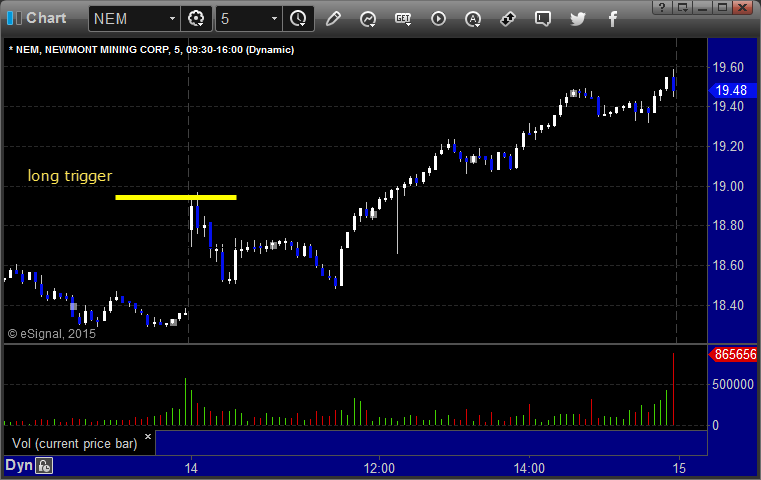This screenshot has width=761, height=480.
Task: Click the 865656 volume marker
Action: tap(733, 354)
